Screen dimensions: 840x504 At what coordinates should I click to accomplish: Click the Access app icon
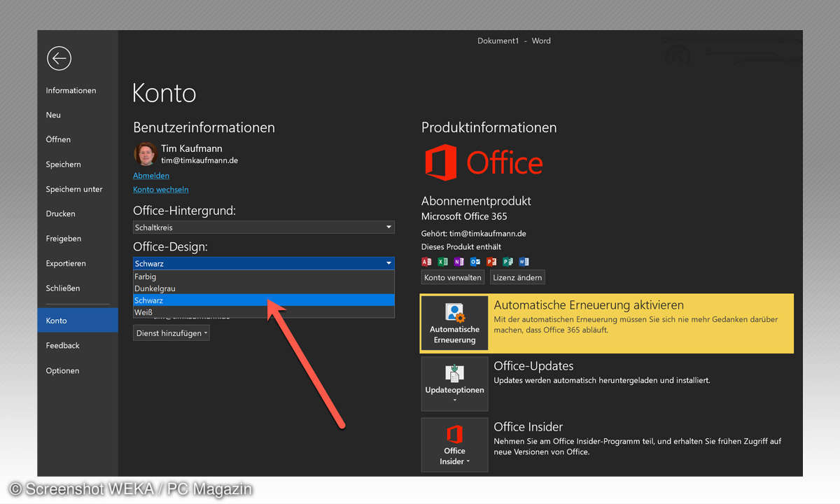426,262
